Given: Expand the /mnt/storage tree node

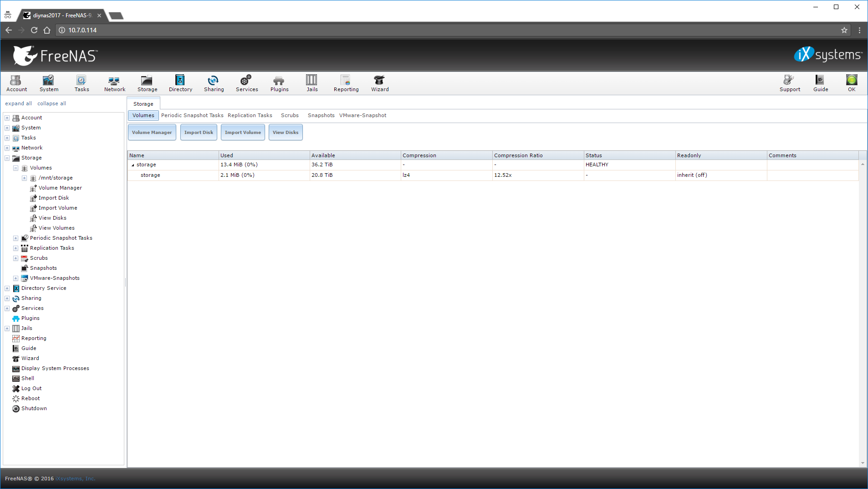Looking at the screenshot, I should click(25, 178).
